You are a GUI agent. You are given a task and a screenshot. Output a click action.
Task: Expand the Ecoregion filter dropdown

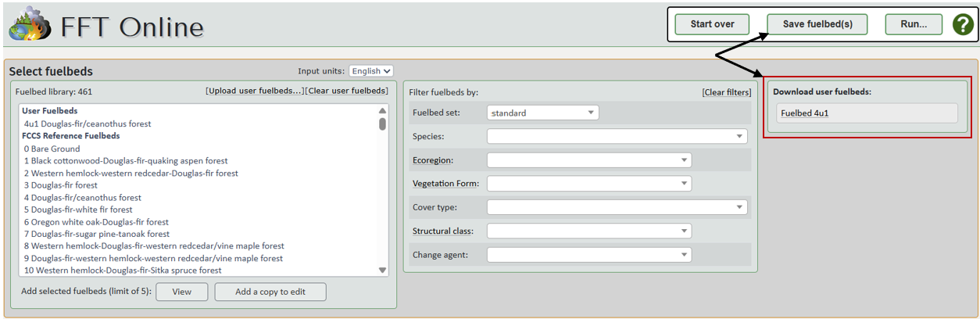(x=588, y=160)
